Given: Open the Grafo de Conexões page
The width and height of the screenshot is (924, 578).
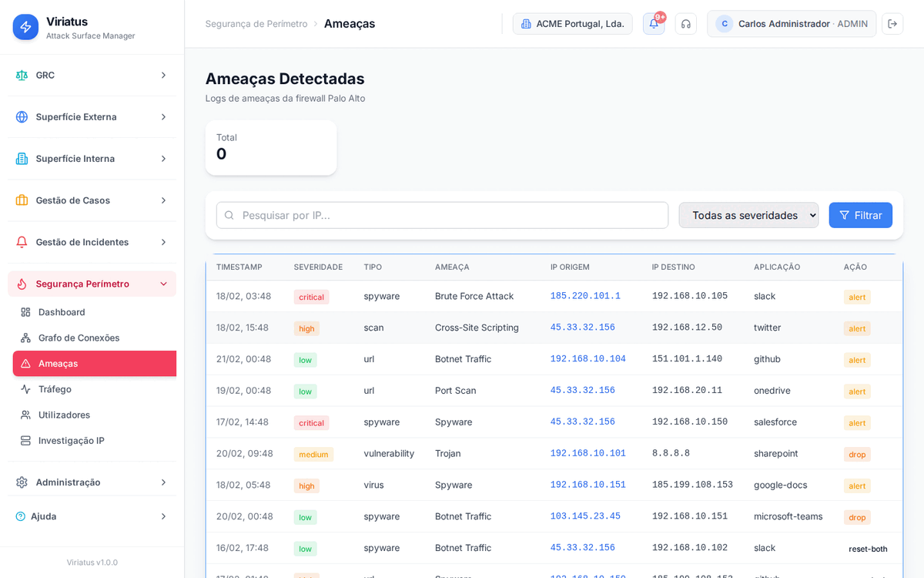Looking at the screenshot, I should coord(79,338).
